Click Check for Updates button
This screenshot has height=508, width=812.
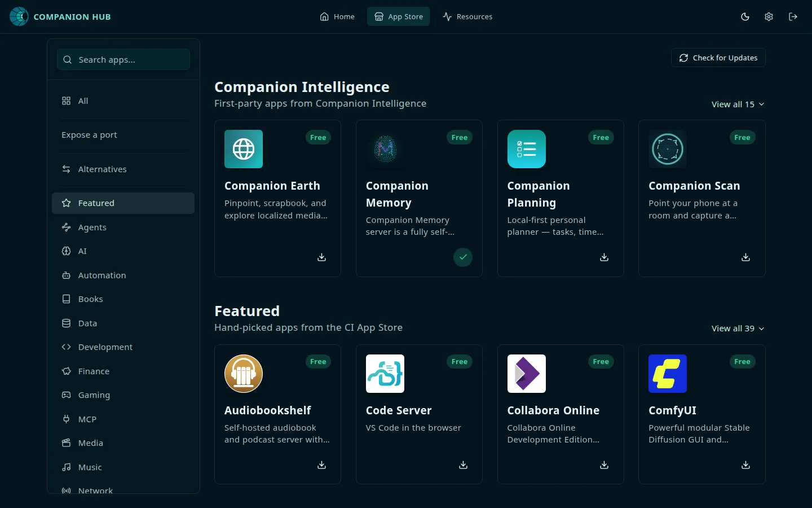point(718,58)
